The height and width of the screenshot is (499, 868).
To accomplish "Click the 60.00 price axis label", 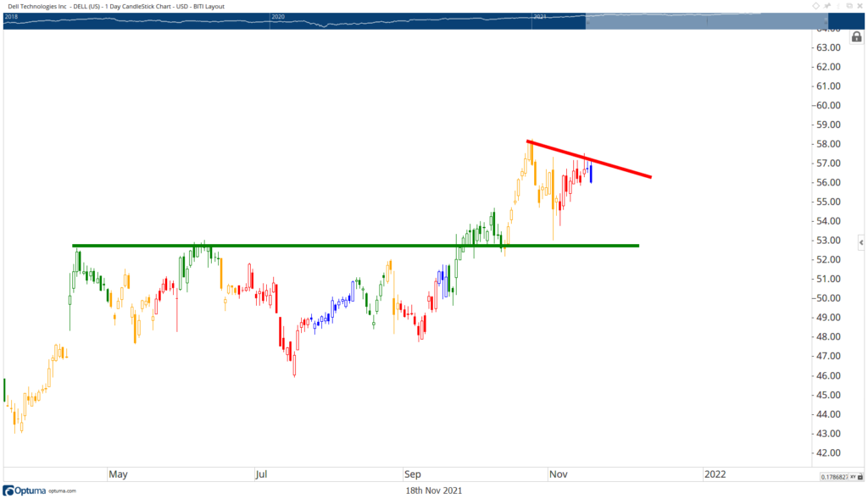I will [x=828, y=105].
